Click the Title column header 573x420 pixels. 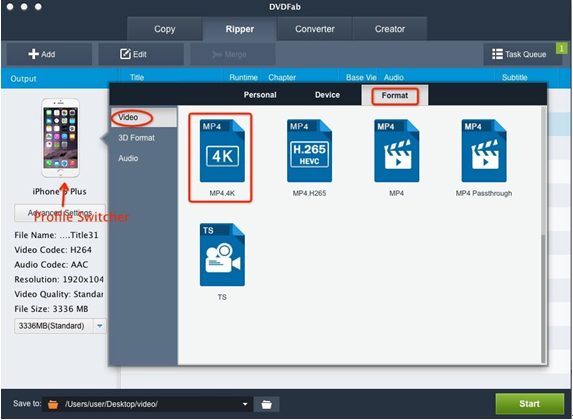tap(137, 77)
